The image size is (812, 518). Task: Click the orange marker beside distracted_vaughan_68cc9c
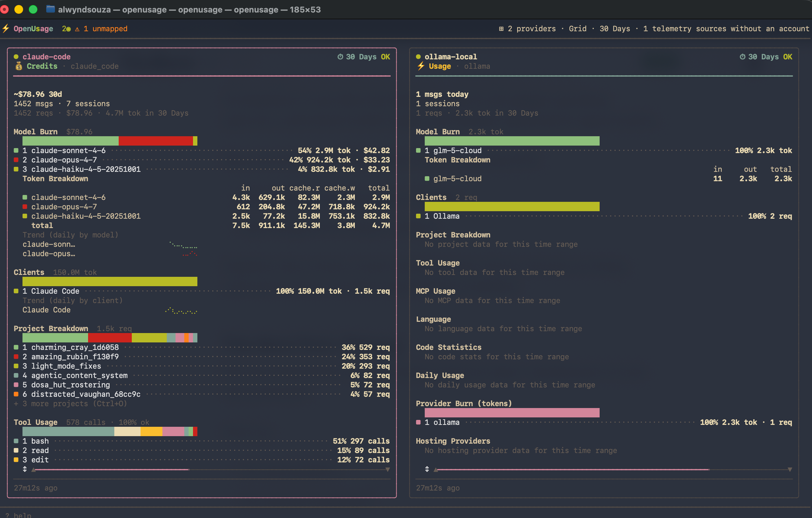coord(16,394)
